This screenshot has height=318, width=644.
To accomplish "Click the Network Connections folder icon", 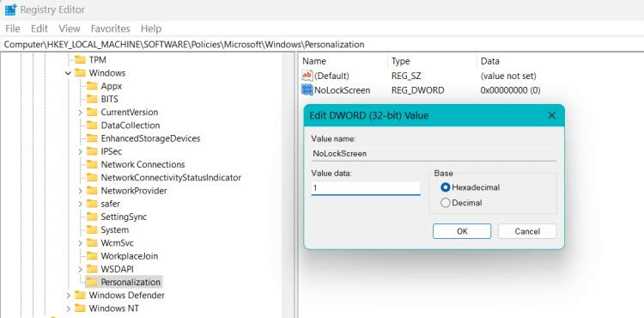I will pyautogui.click(x=92, y=164).
